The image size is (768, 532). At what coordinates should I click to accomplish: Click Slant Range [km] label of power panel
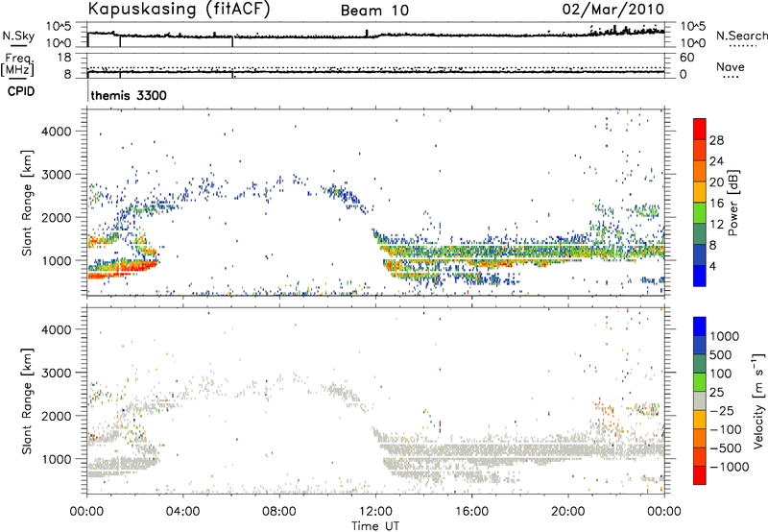27,203
